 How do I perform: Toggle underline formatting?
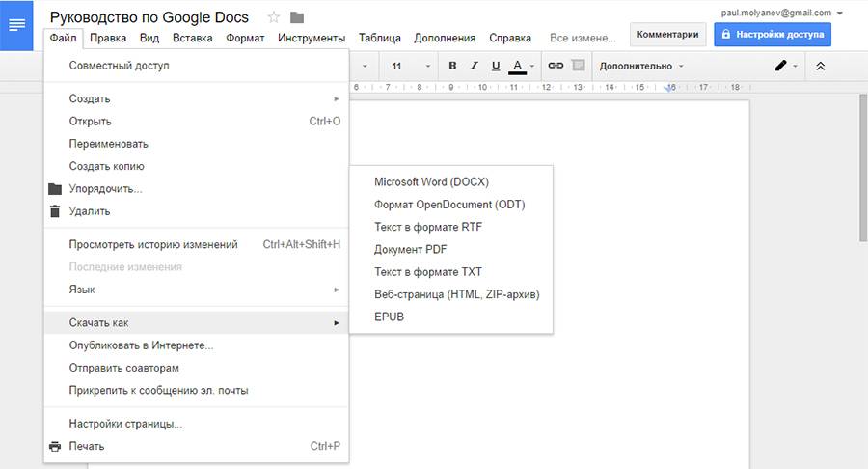point(496,66)
